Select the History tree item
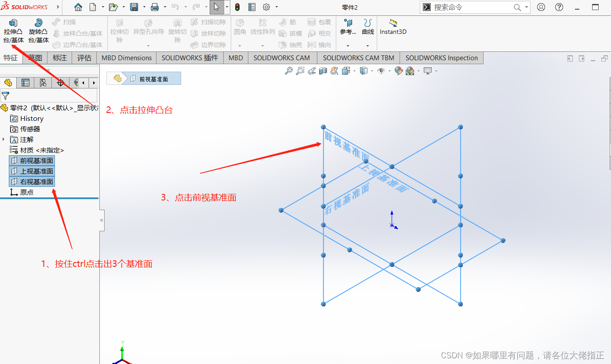The width and height of the screenshot is (611, 364). [27, 118]
